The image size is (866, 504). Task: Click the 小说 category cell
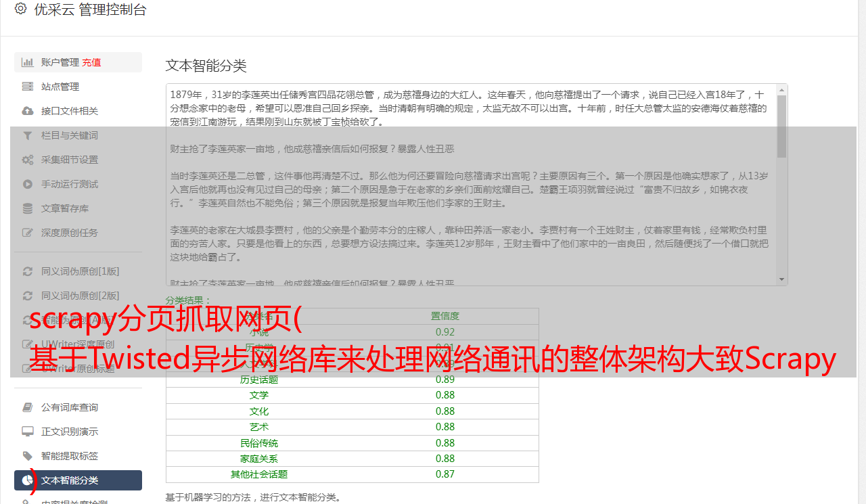(x=259, y=332)
